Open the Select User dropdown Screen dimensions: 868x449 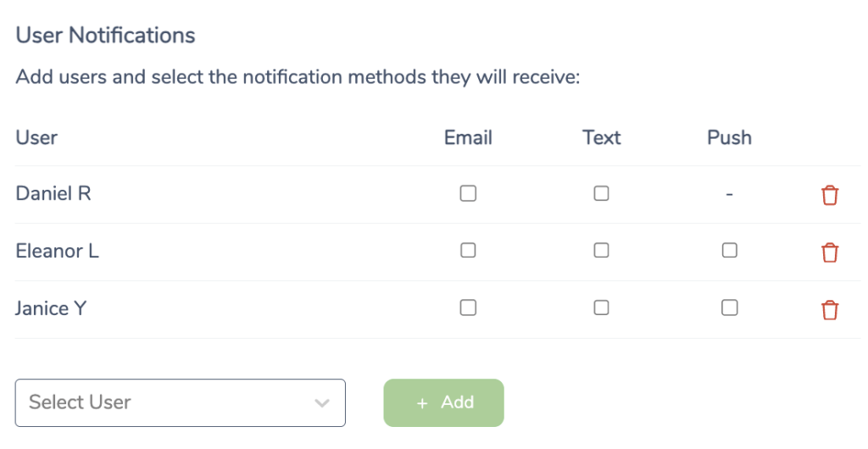point(181,402)
